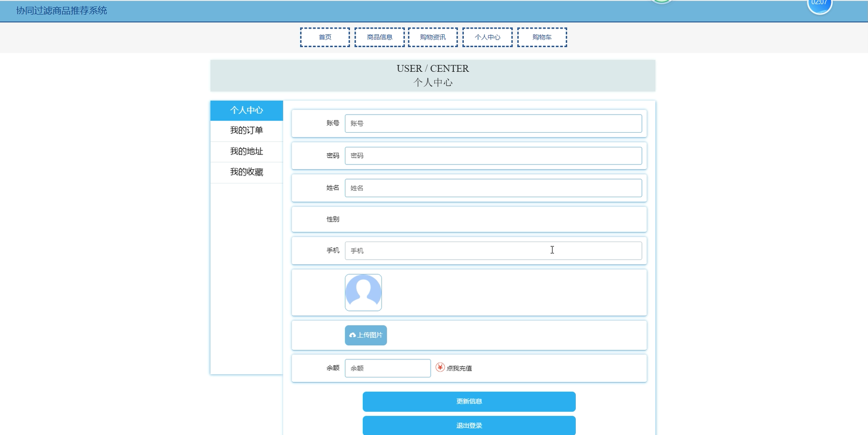The image size is (868, 435).
Task: Open 我的地址 in the sidebar
Action: click(x=247, y=152)
